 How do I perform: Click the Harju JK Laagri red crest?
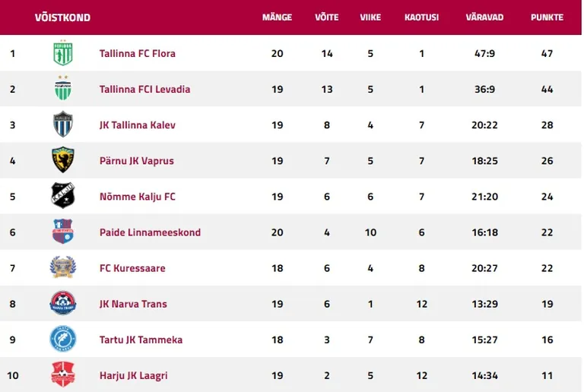(x=63, y=375)
